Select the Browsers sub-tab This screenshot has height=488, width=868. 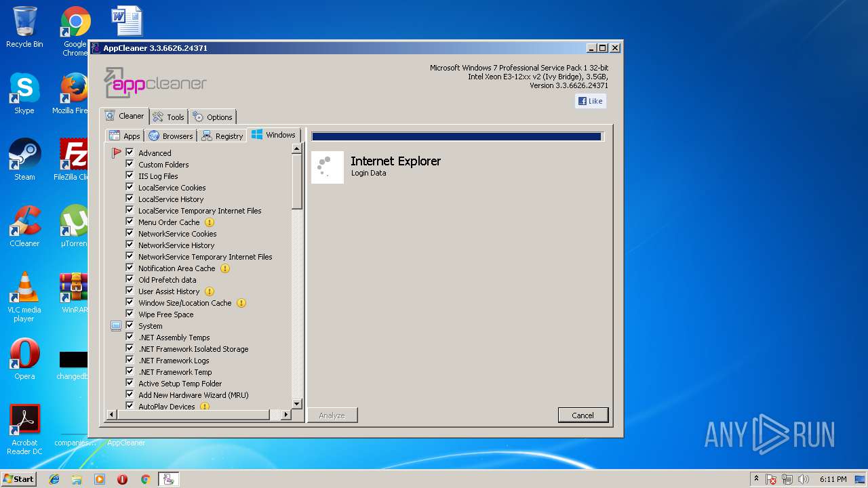tap(171, 136)
